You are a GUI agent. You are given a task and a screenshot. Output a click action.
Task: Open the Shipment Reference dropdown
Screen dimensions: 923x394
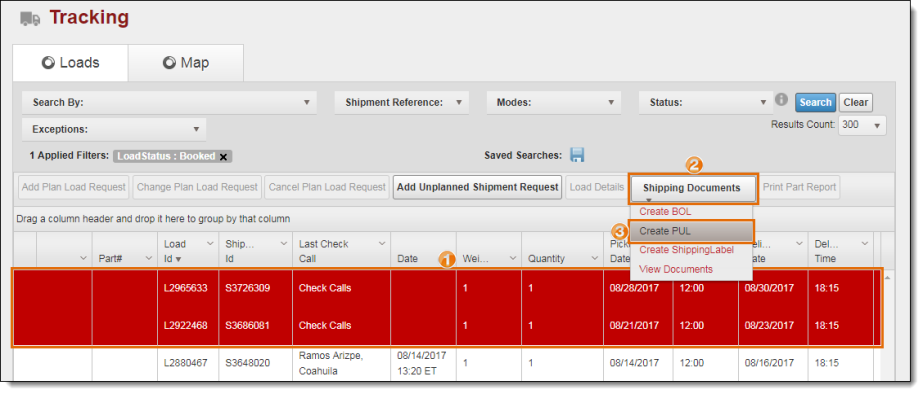point(401,102)
